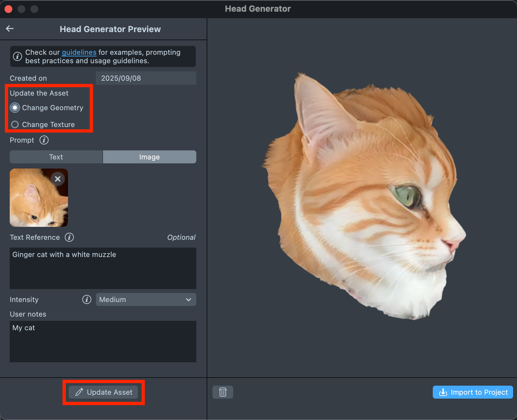Select the Change Geometry radio button
This screenshot has height=420, width=517.
[15, 108]
